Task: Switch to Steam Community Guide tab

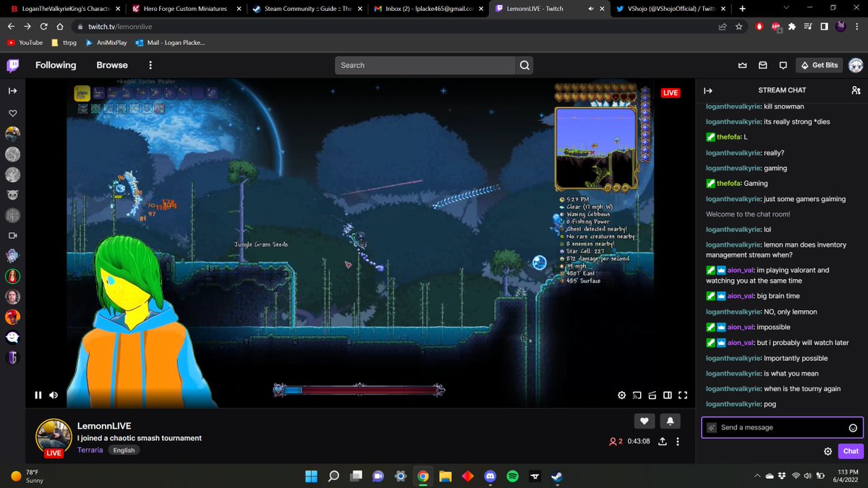Action: coord(307,9)
